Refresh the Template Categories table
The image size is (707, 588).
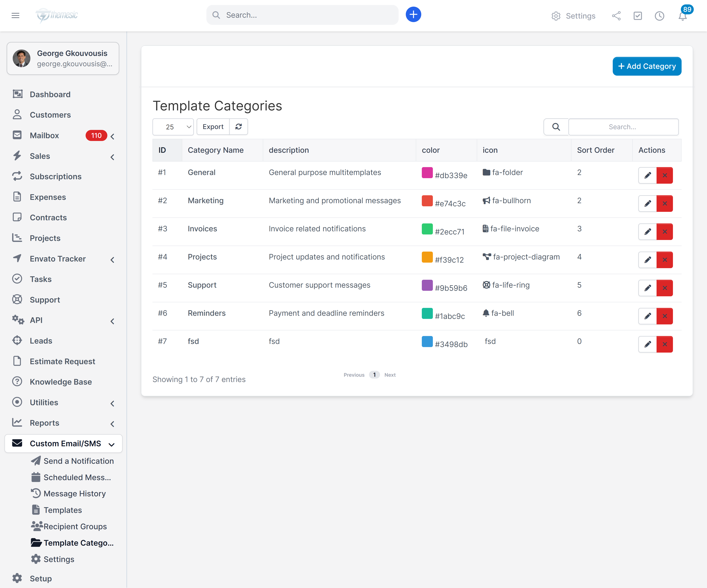click(x=239, y=127)
